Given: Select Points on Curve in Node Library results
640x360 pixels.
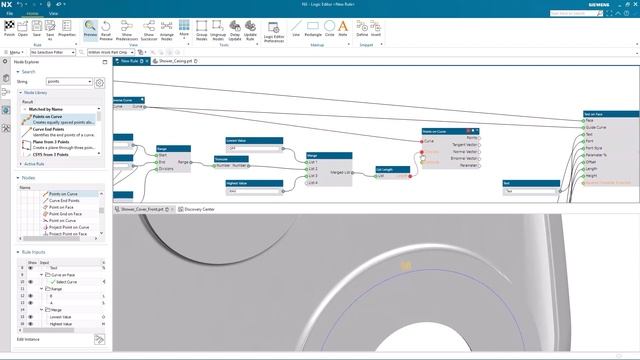Looking at the screenshot, I should (58, 119).
